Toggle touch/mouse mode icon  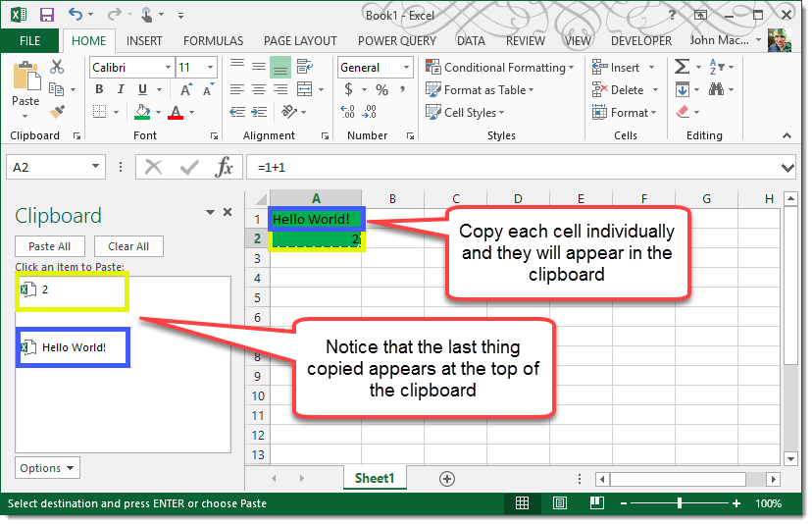(147, 15)
